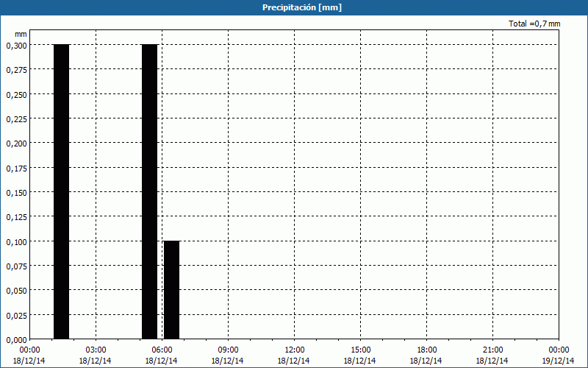Click the 0,200 y-axis label
Image resolution: width=588 pixels, height=368 pixels.
click(16, 144)
